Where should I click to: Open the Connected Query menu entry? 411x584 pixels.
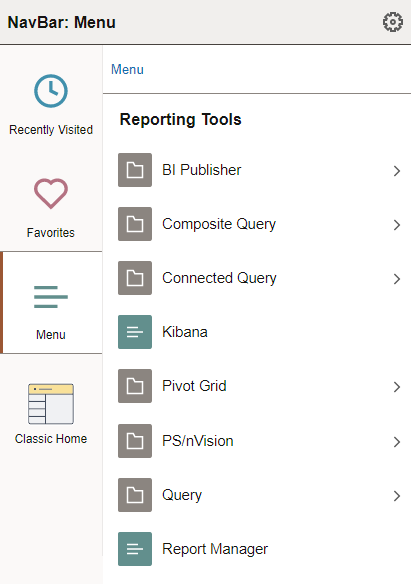[x=219, y=278]
